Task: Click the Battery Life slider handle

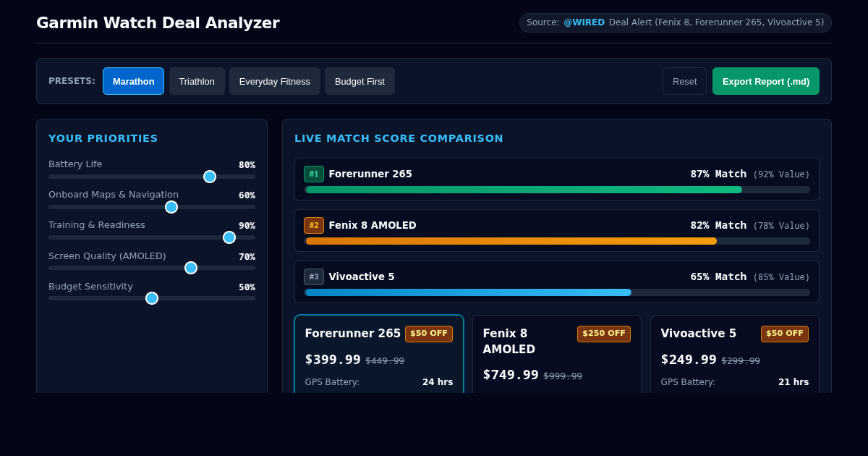Action: [x=210, y=177]
